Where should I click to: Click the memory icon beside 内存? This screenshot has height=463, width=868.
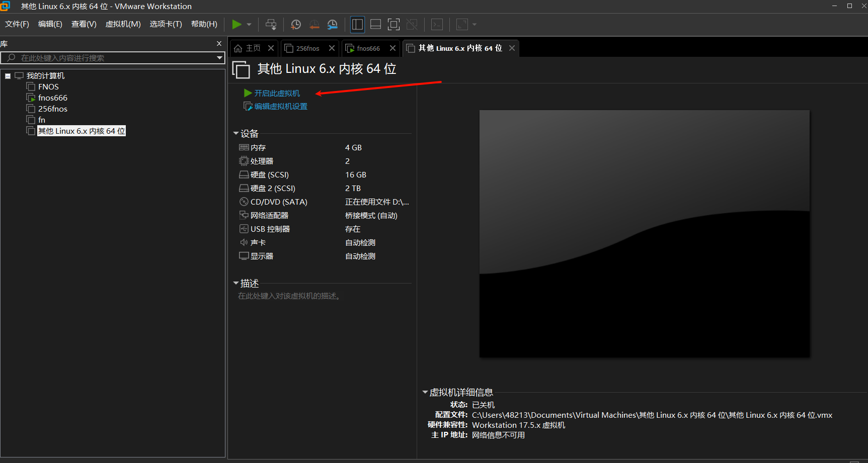point(244,147)
